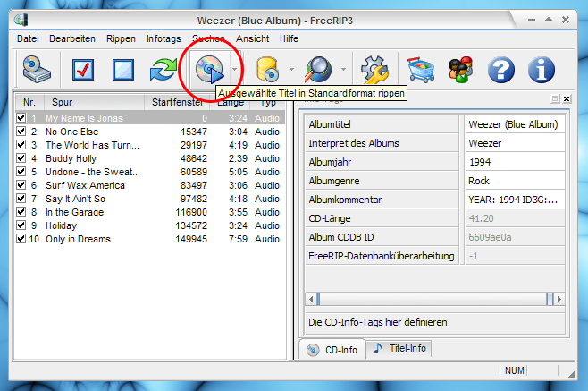Click left arrow of info panel scrollbar
Image resolution: width=588 pixels, height=391 pixels.
point(311,300)
